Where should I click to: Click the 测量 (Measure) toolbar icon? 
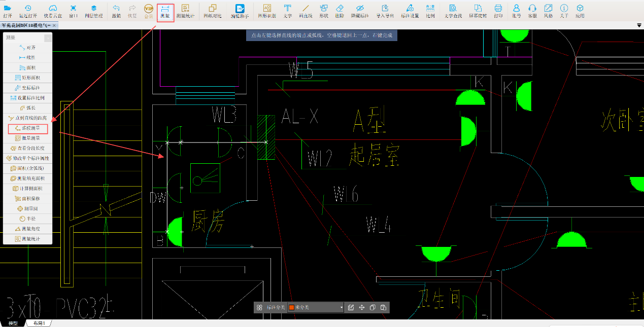165,11
